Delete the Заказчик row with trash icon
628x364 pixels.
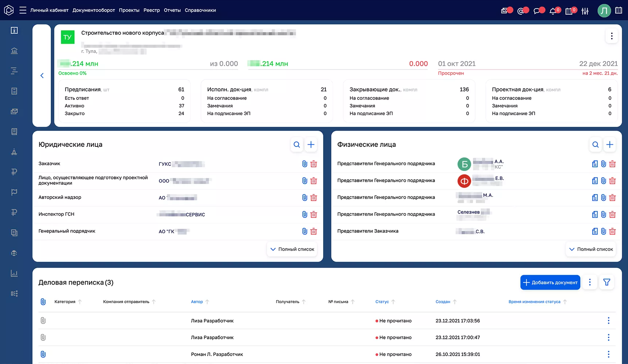[314, 164]
